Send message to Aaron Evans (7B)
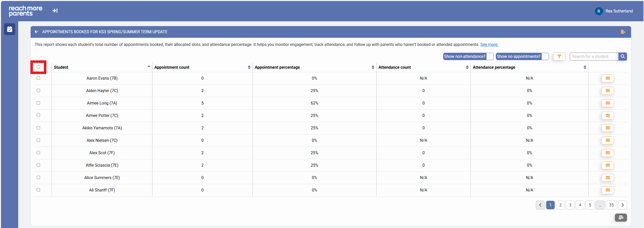This screenshot has height=228, width=644. point(608,78)
